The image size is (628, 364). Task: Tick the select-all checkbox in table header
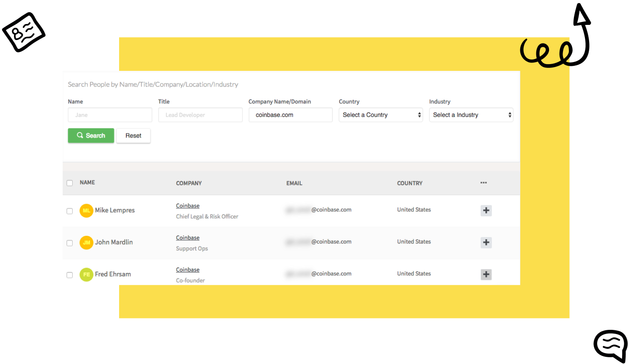(x=70, y=183)
